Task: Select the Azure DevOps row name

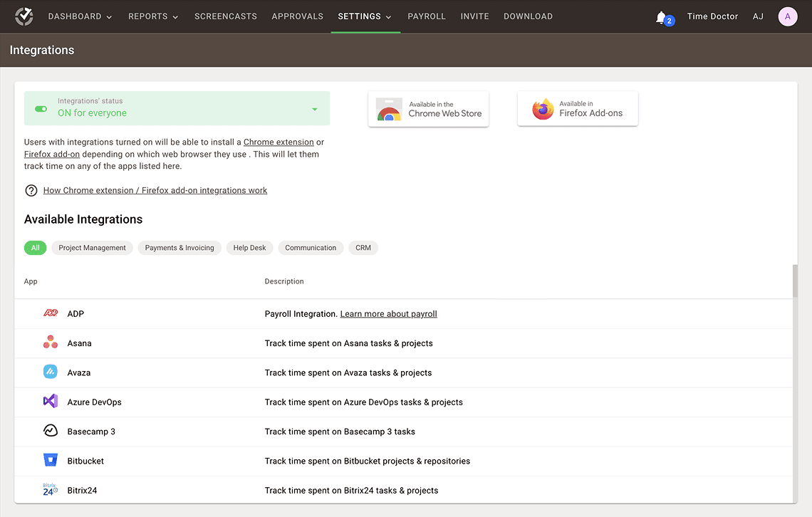Action: coord(94,402)
